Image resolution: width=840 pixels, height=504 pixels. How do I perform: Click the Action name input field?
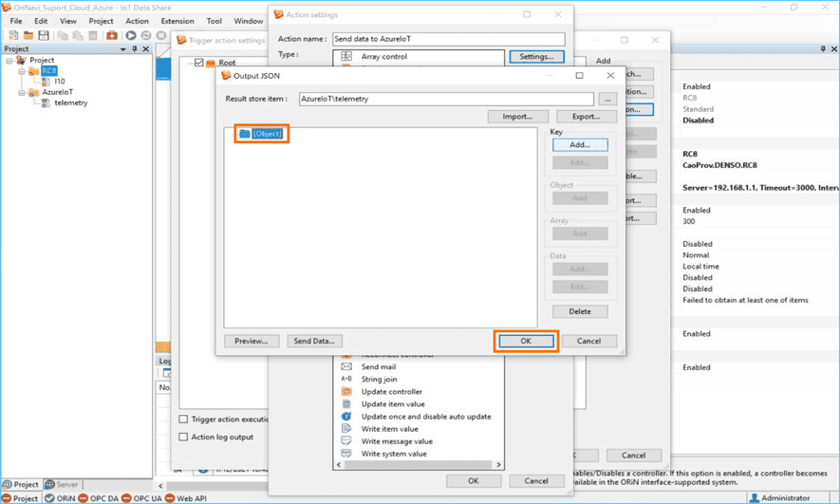tap(448, 39)
